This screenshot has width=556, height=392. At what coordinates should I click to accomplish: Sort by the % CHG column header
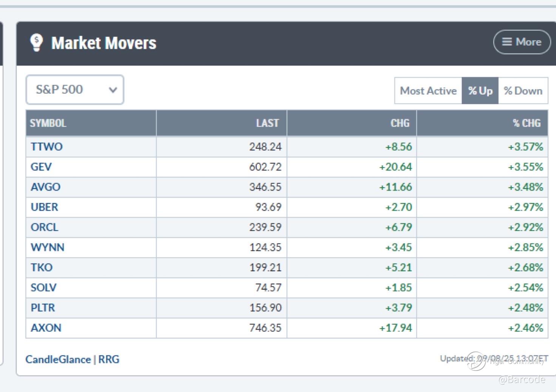click(526, 123)
